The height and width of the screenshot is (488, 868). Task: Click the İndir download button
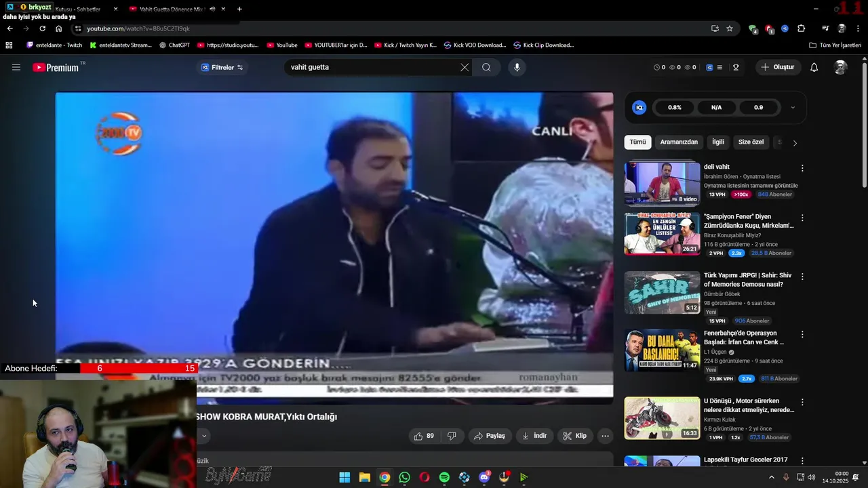pos(534,436)
